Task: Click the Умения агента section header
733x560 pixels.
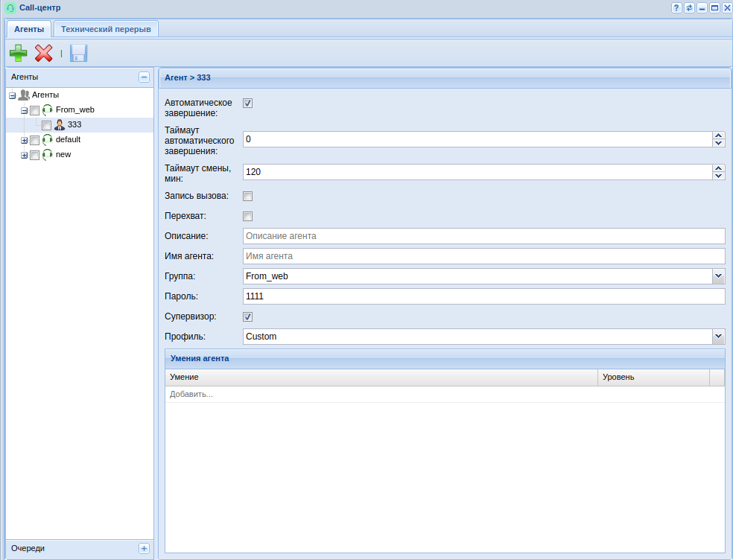Action: click(x=445, y=358)
